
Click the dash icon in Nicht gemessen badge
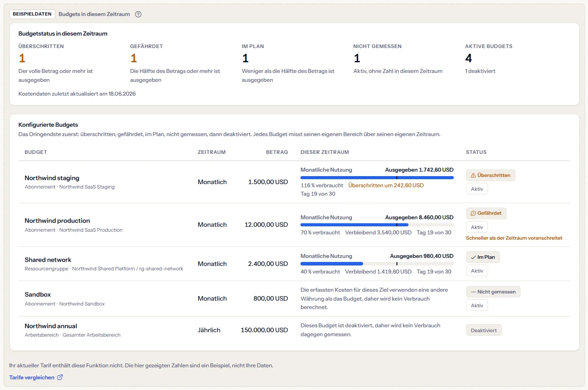pos(473,292)
